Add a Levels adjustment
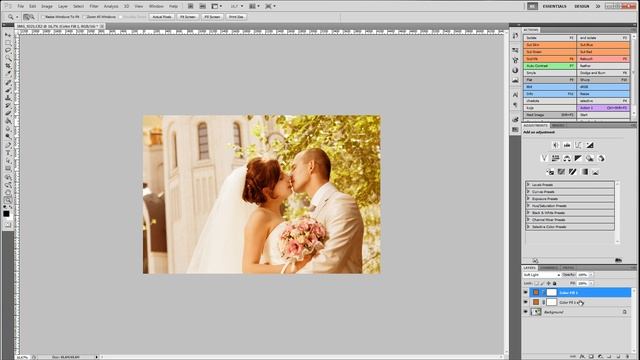 click(x=567, y=145)
